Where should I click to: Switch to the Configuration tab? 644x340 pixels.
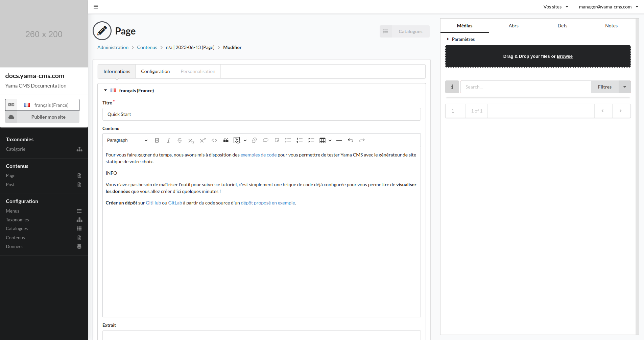coord(155,71)
